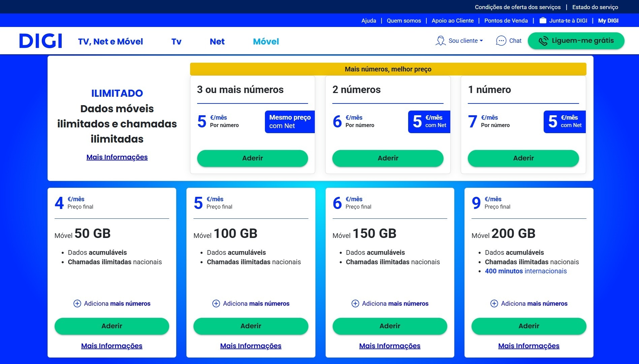Open Ajuda link in top bar
The width and height of the screenshot is (639, 364).
(x=369, y=21)
